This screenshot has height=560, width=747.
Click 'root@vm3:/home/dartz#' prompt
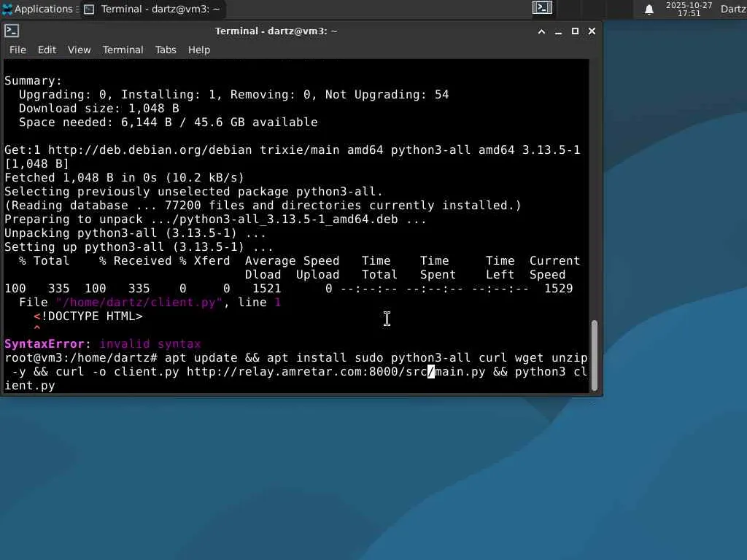click(81, 357)
